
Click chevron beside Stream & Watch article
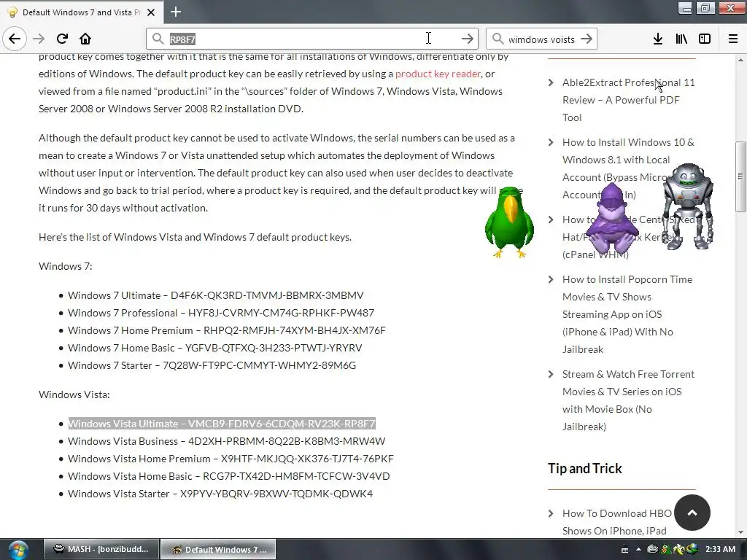point(551,374)
